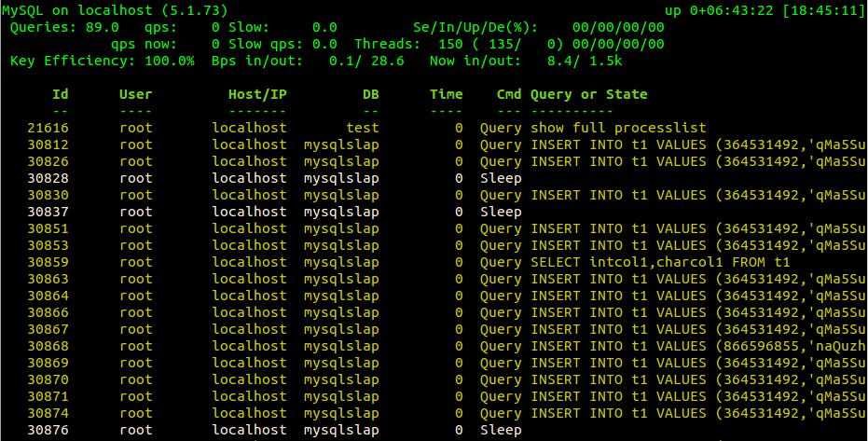Click the "User" column header
The width and height of the screenshot is (868, 441).
point(135,94)
